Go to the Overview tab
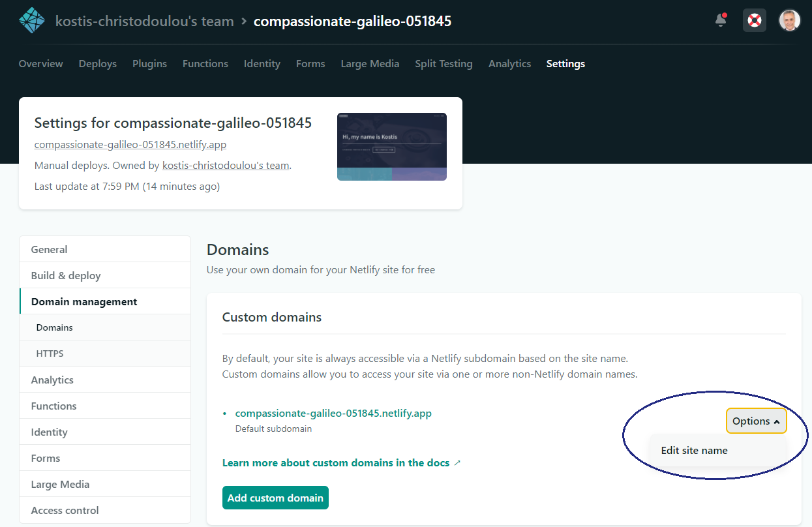The height and width of the screenshot is (527, 812). tap(40, 64)
